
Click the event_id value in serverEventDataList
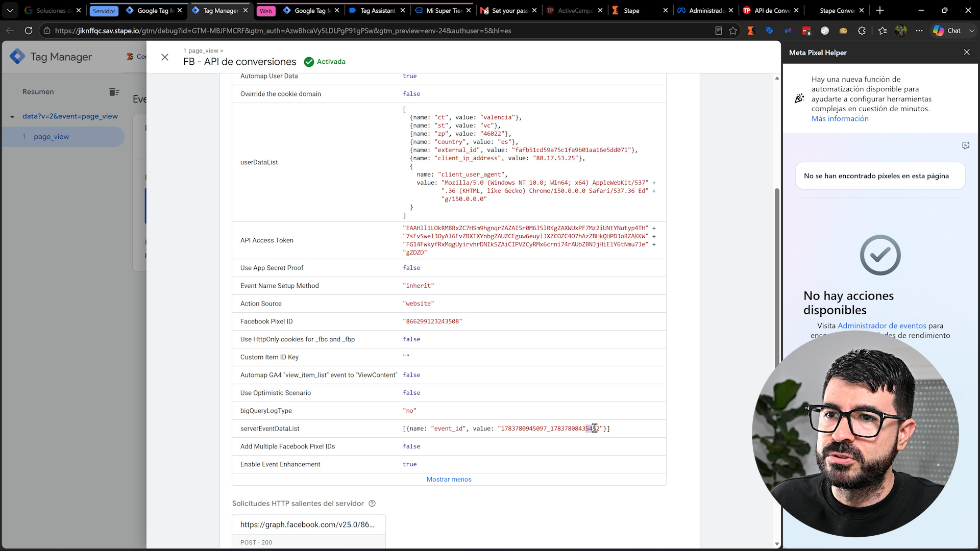[x=550, y=429]
